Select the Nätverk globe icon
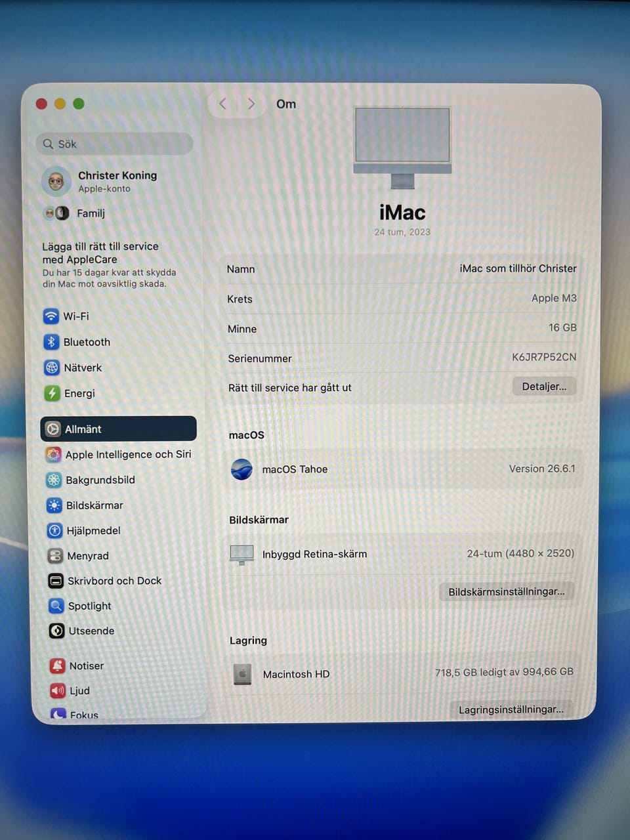This screenshot has height=840, width=630. [52, 367]
